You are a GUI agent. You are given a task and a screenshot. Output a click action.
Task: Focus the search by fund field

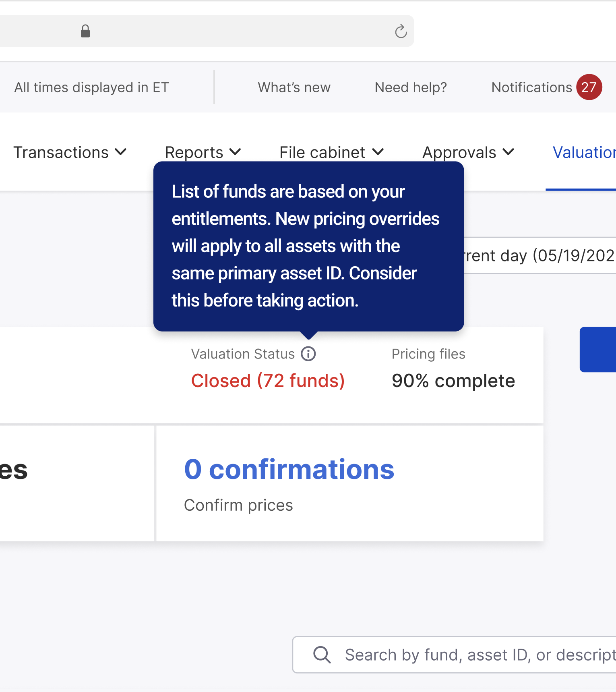454,655
